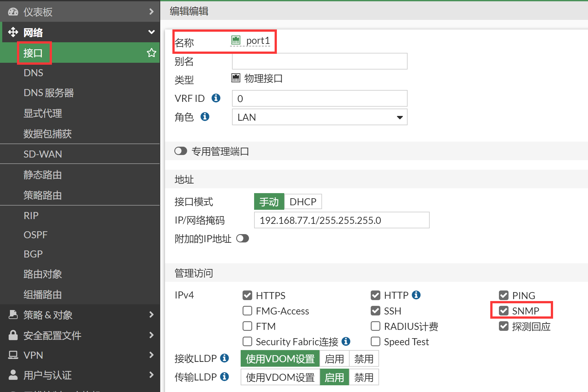Toggle the 专用管理端口 switch

[181, 151]
